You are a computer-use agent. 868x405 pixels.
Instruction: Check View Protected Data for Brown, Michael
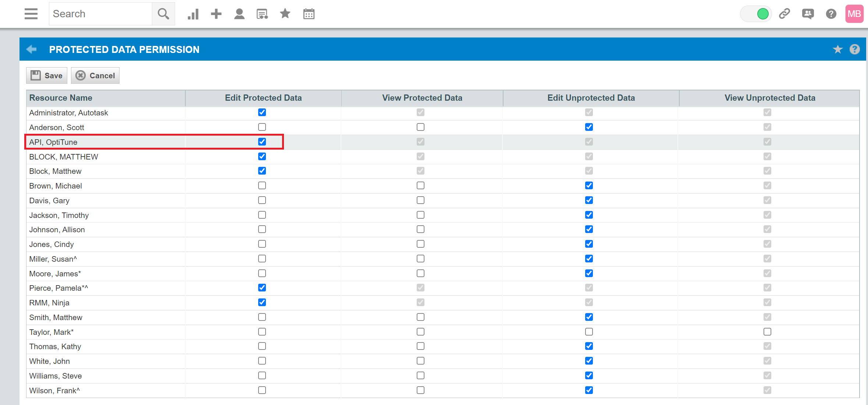420,186
